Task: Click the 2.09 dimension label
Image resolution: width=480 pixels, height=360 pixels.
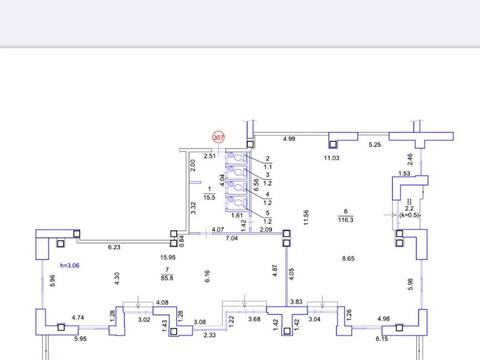Action: pyautogui.click(x=266, y=229)
